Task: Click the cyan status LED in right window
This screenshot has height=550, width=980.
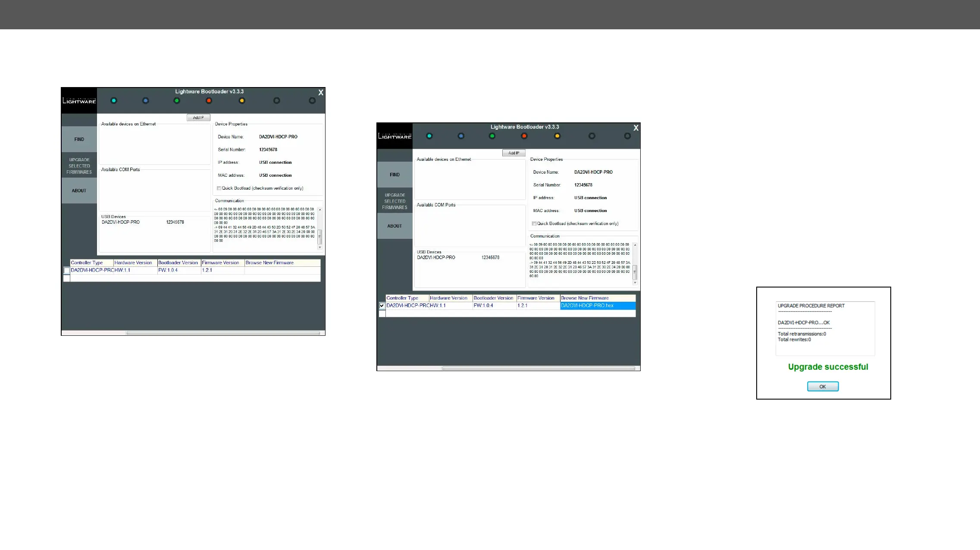Action: [429, 136]
